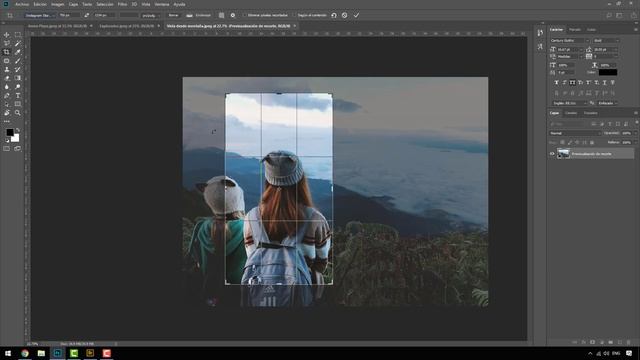Select the Horizontal Type tool

click(x=18, y=96)
